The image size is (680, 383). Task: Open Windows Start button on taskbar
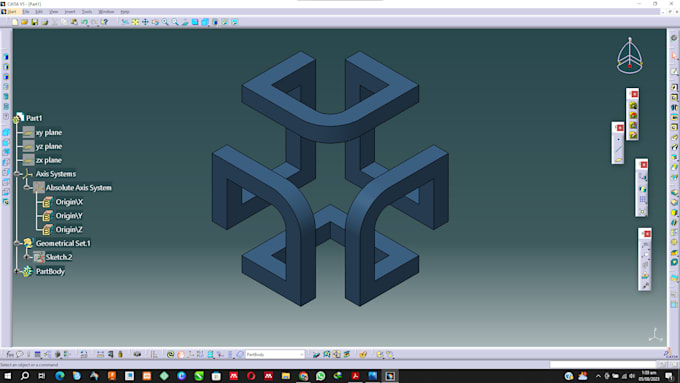coord(7,376)
